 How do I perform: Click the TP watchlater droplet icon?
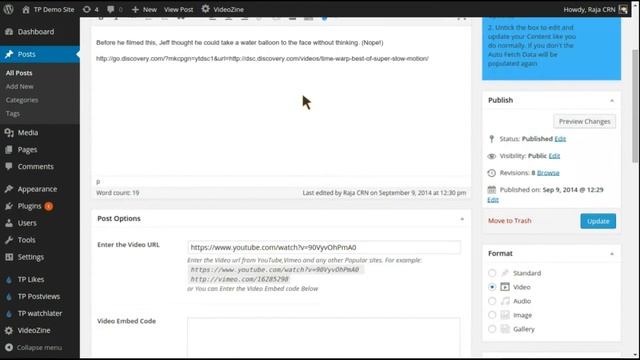[9, 313]
